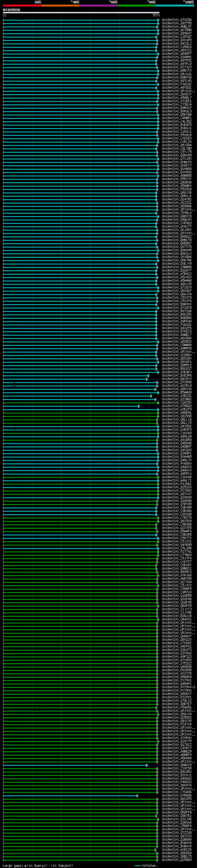Select the UniRef100_O03986 label
The width and height of the screenshot is (197, 868).
tap(176, 257)
